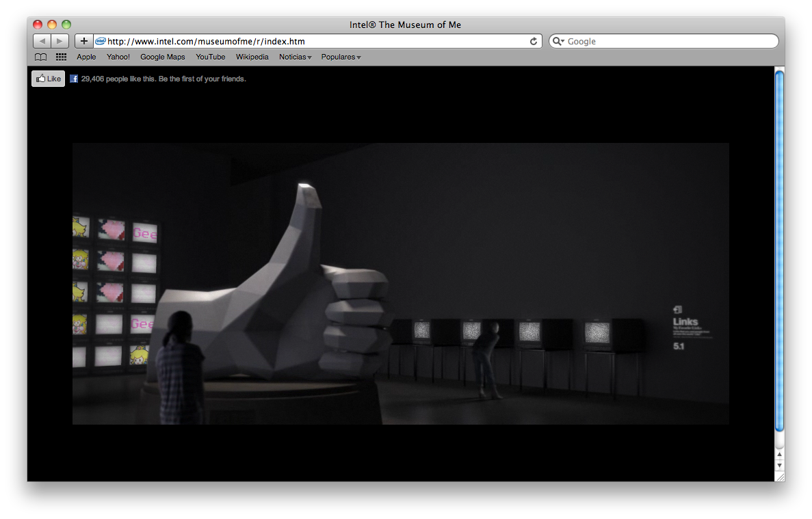
Task: Open the Apple bookmark
Action: [86, 57]
